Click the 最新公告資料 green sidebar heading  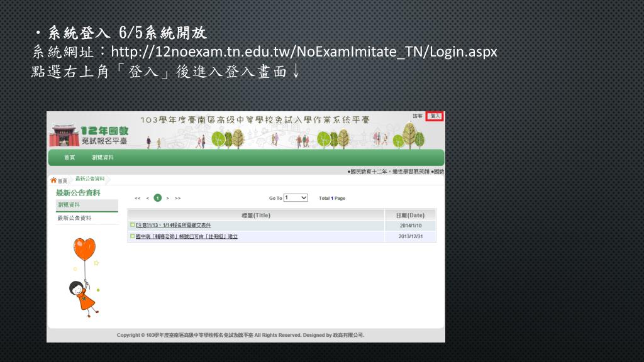coord(78,192)
